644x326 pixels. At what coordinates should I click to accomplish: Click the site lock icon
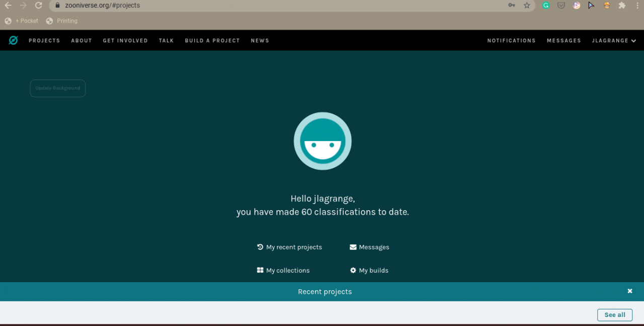[57, 6]
